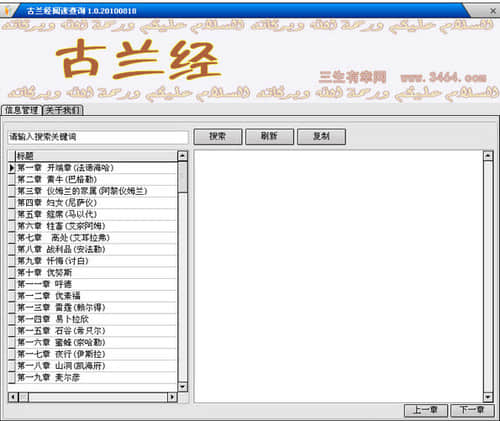Click reading pane scrollbar down arrow
The image size is (500, 421).
tap(488, 397)
